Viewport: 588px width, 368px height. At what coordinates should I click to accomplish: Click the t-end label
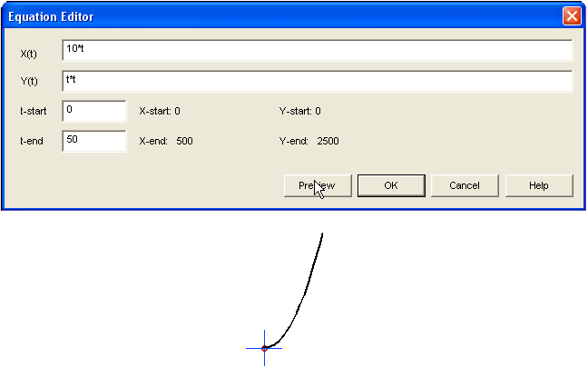(33, 142)
